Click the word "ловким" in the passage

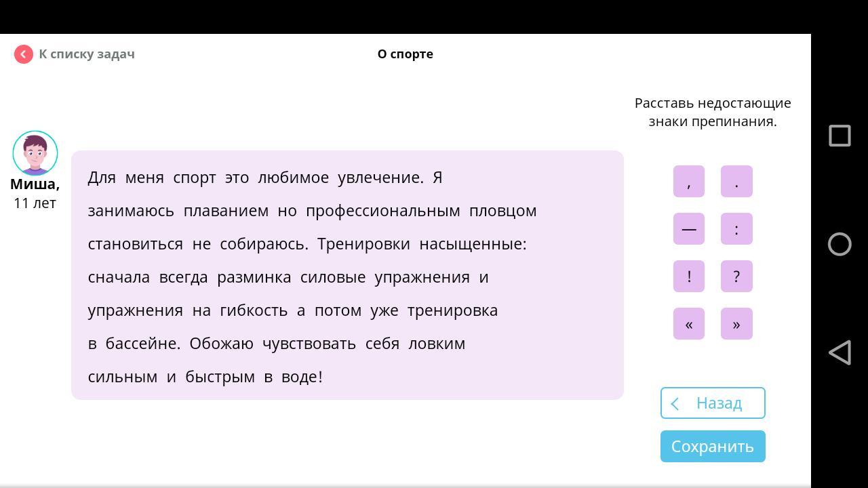[x=437, y=344]
